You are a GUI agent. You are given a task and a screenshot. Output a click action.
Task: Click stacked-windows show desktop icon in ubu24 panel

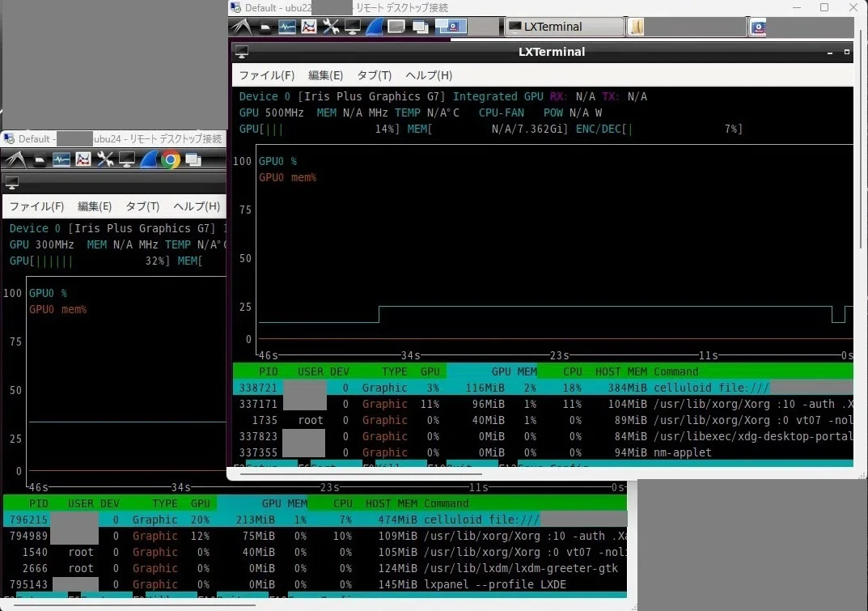coord(193,159)
